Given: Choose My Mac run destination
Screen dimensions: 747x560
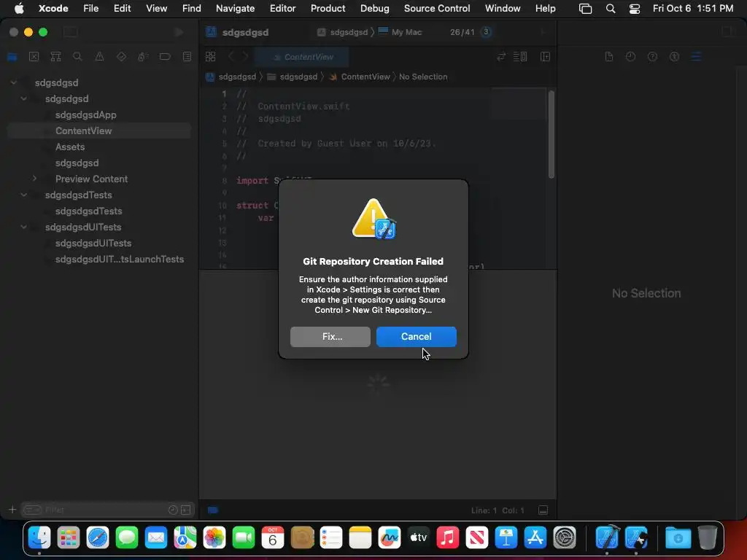Looking at the screenshot, I should click(x=400, y=32).
